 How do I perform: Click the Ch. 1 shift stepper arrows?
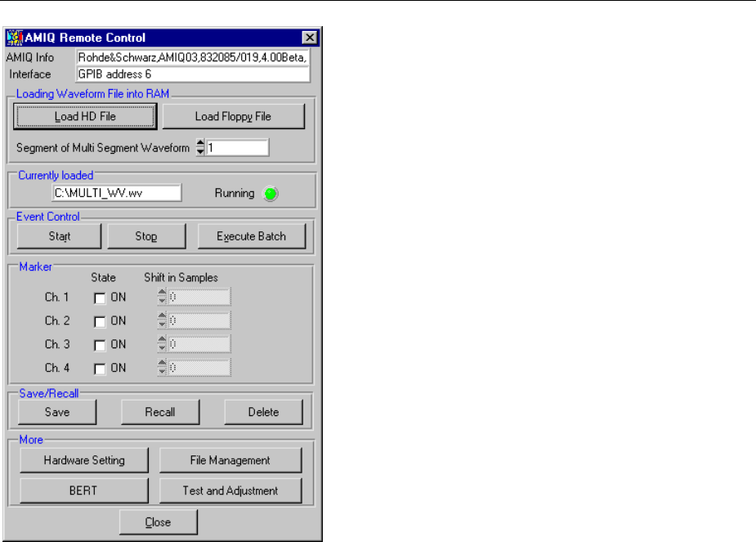pyautogui.click(x=162, y=297)
